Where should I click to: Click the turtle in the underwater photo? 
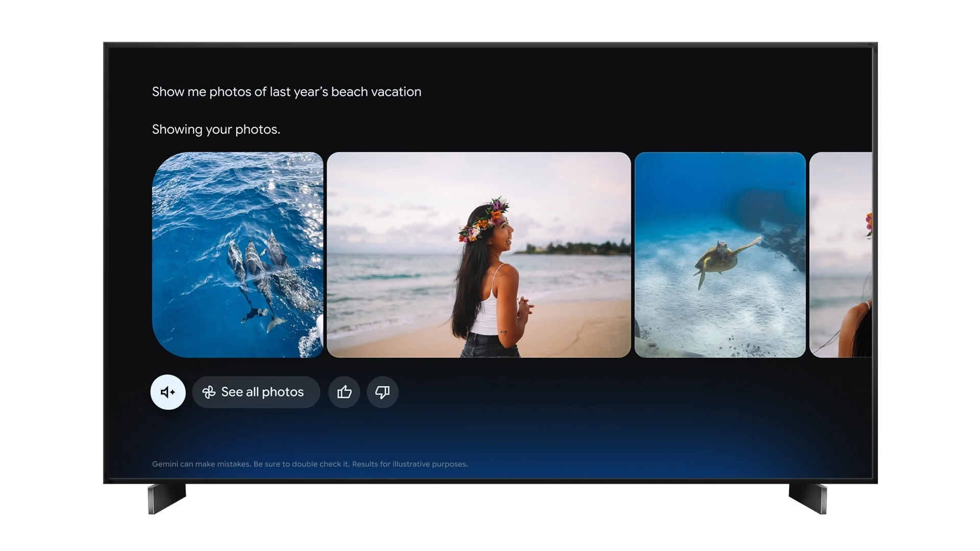pos(721,260)
